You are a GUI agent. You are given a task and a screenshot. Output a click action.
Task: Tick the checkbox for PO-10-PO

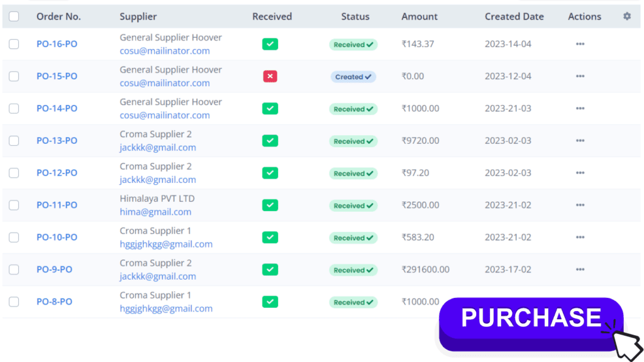click(x=14, y=237)
